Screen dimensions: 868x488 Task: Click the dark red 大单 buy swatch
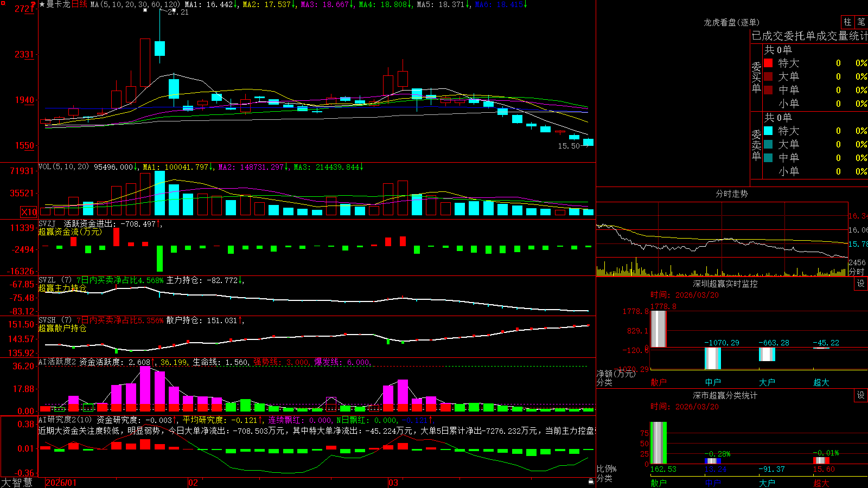768,76
